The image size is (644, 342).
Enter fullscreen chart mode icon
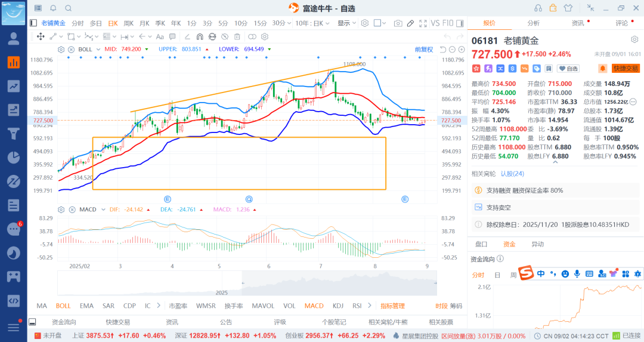click(423, 23)
